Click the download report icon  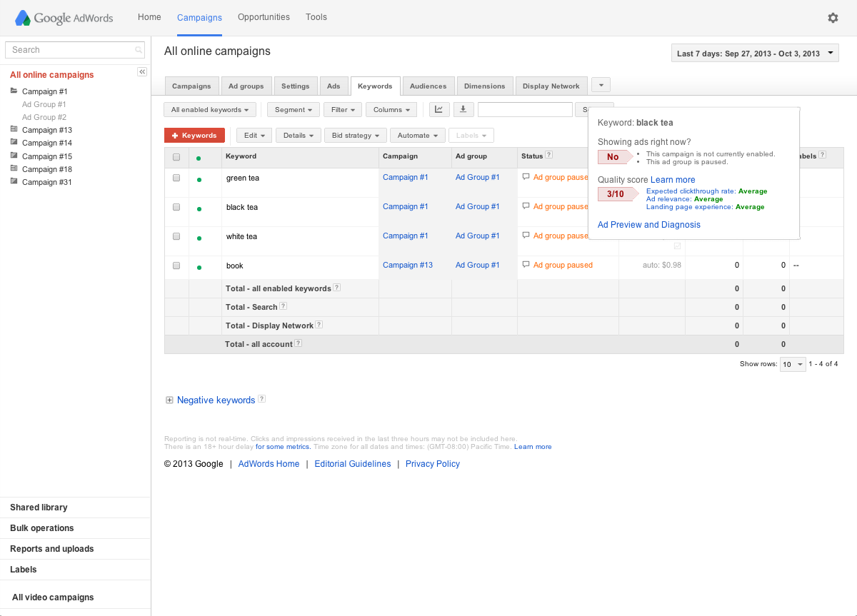coord(463,109)
